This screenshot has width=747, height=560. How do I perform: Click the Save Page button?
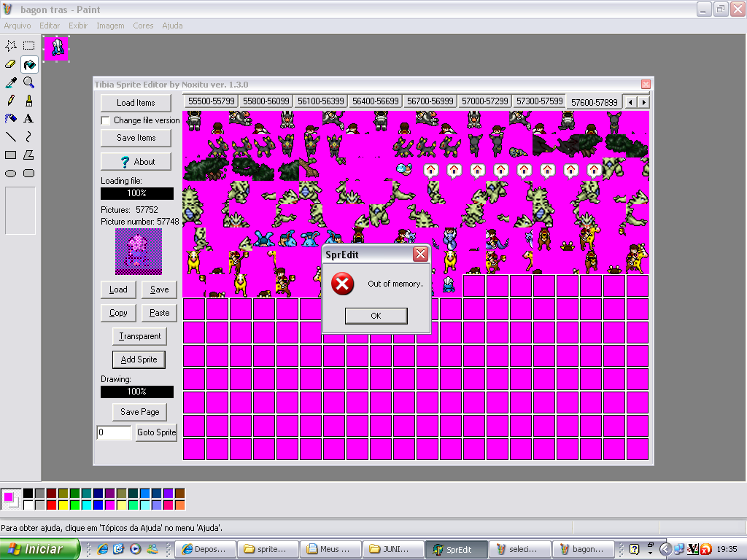point(139,412)
